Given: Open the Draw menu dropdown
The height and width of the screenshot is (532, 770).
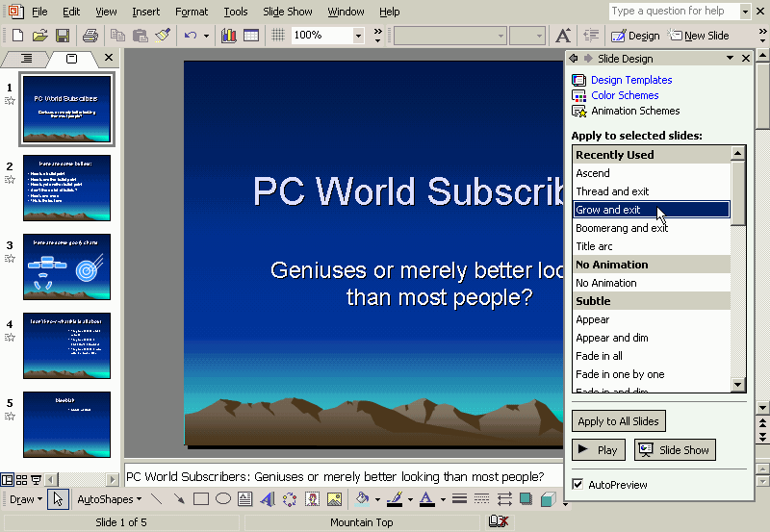Looking at the screenshot, I should coord(26,499).
